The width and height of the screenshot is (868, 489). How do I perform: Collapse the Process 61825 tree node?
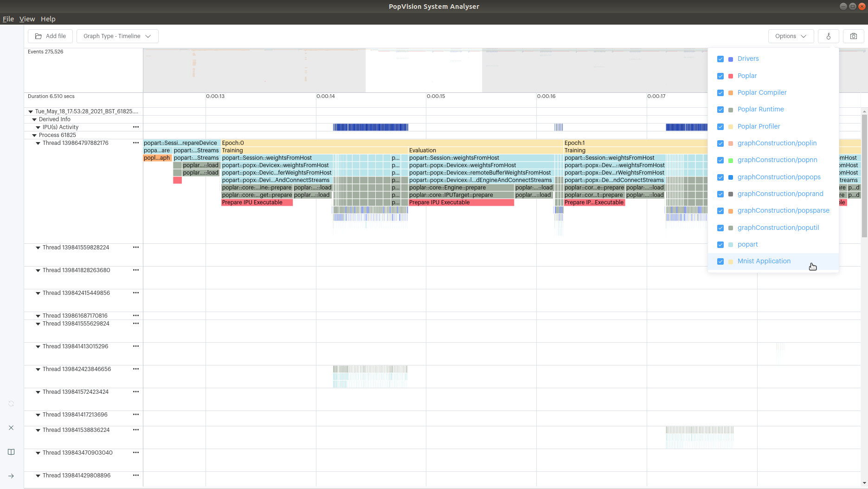(x=34, y=135)
